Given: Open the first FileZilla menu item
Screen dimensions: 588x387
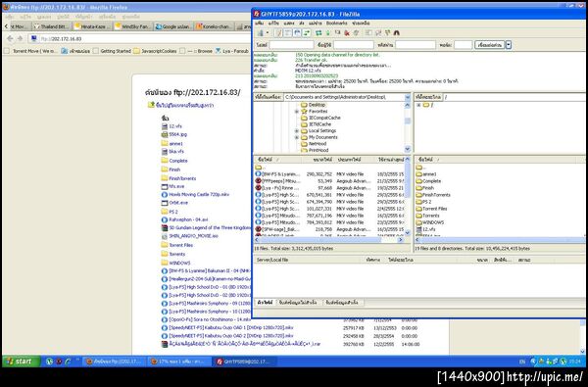Looking at the screenshot, I should click(x=259, y=24).
